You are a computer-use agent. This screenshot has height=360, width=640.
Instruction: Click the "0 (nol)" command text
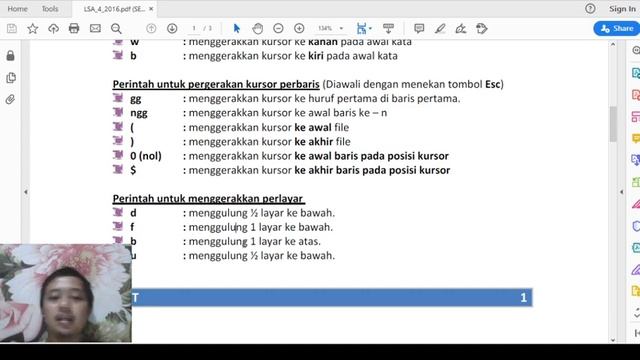pos(146,156)
